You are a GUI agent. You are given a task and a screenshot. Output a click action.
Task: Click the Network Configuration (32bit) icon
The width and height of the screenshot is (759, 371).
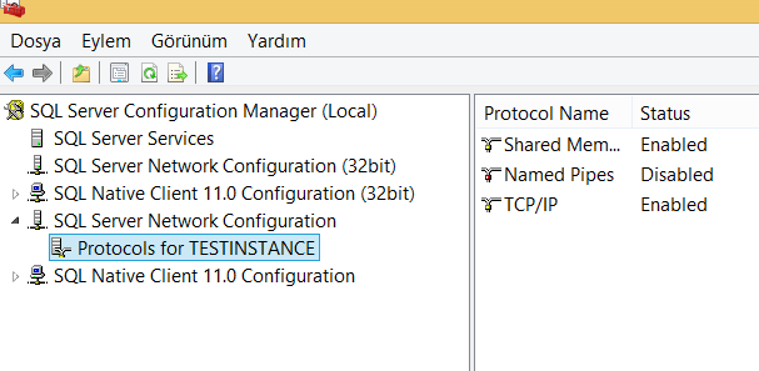(37, 166)
